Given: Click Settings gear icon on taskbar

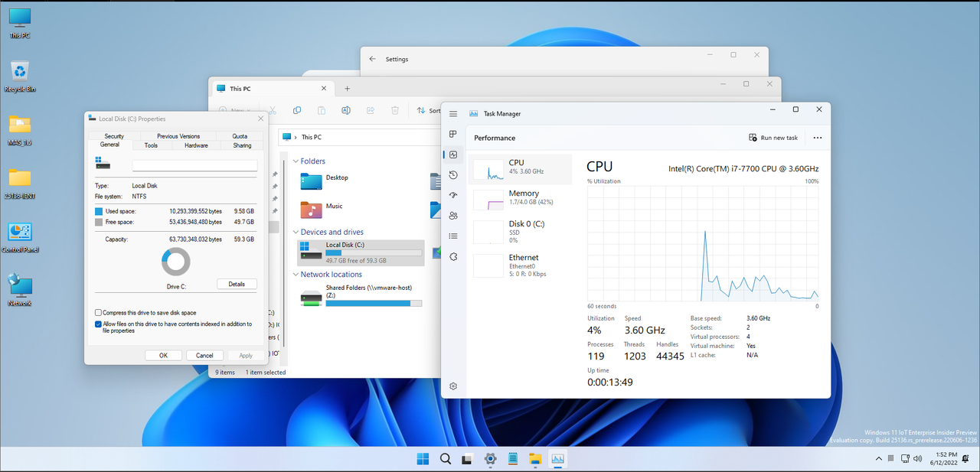Looking at the screenshot, I should coord(490,459).
